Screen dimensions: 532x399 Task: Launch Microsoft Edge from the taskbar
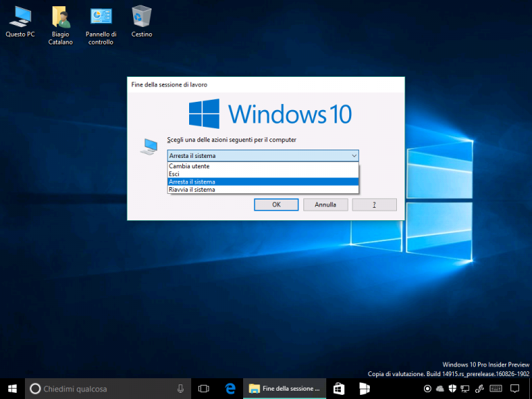tap(231, 389)
